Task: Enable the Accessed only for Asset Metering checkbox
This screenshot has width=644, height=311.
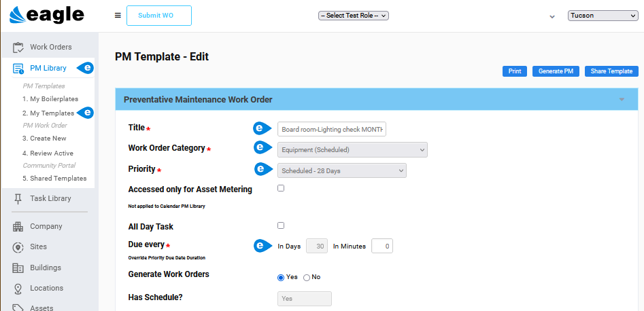Action: (x=281, y=188)
